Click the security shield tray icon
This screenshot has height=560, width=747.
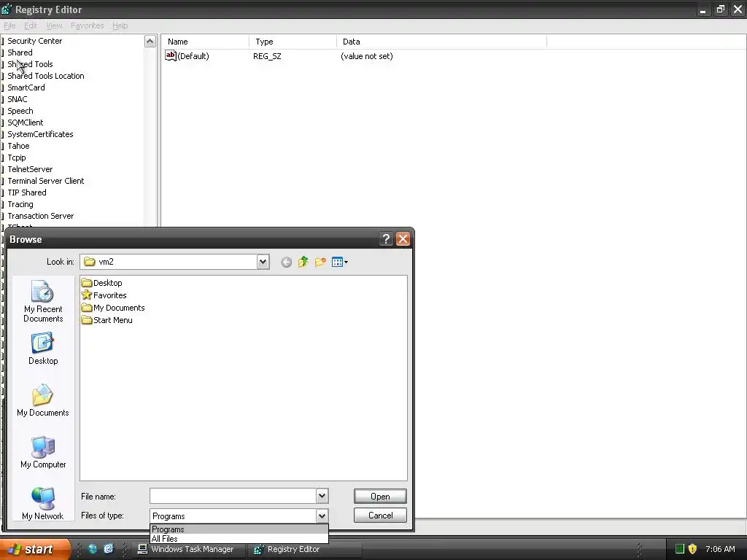coord(693,549)
